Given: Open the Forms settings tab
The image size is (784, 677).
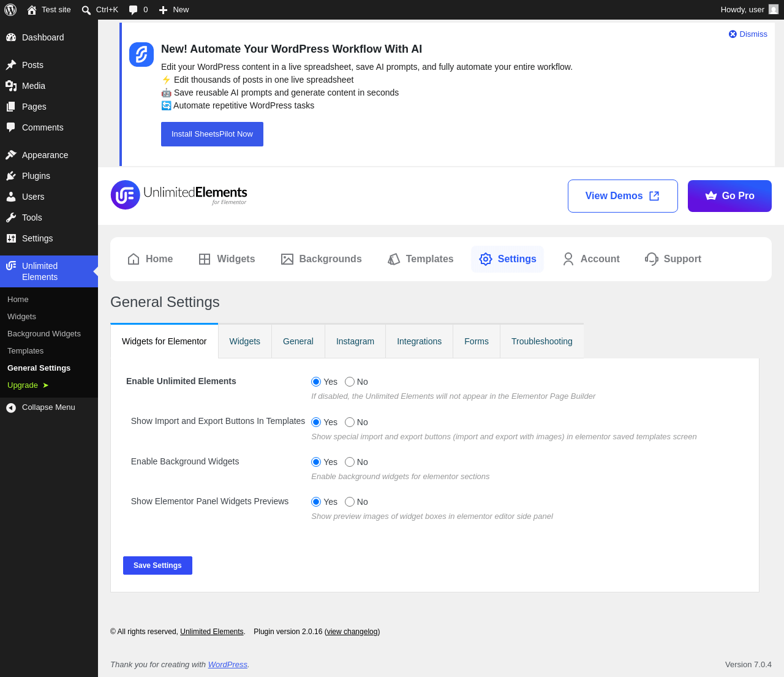Looking at the screenshot, I should [x=477, y=341].
